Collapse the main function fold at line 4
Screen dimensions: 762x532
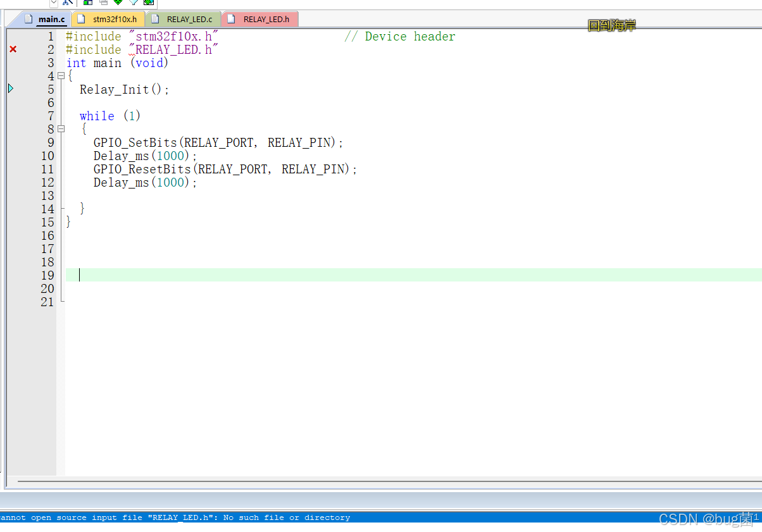60,75
